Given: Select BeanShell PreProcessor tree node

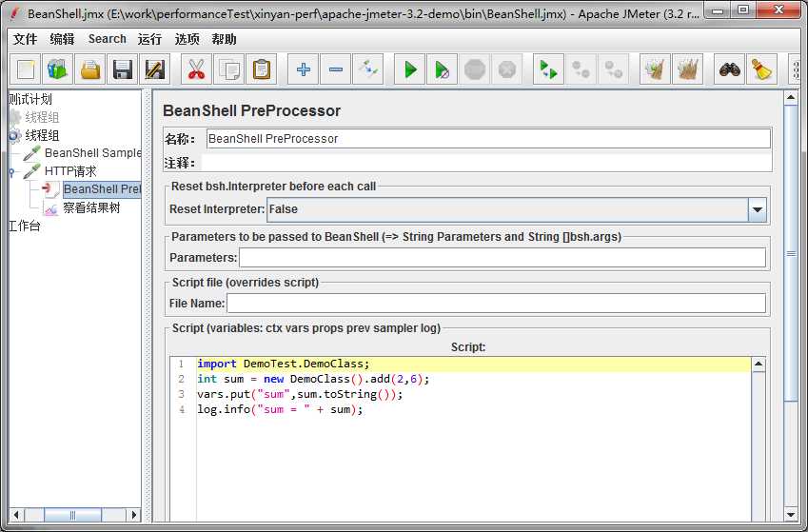Looking at the screenshot, I should click(102, 189).
